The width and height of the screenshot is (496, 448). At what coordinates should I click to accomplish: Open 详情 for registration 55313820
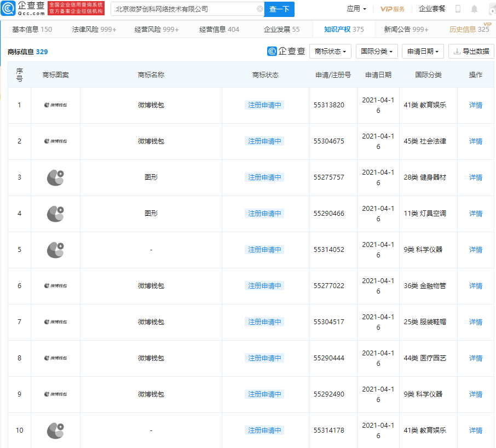pyautogui.click(x=475, y=105)
